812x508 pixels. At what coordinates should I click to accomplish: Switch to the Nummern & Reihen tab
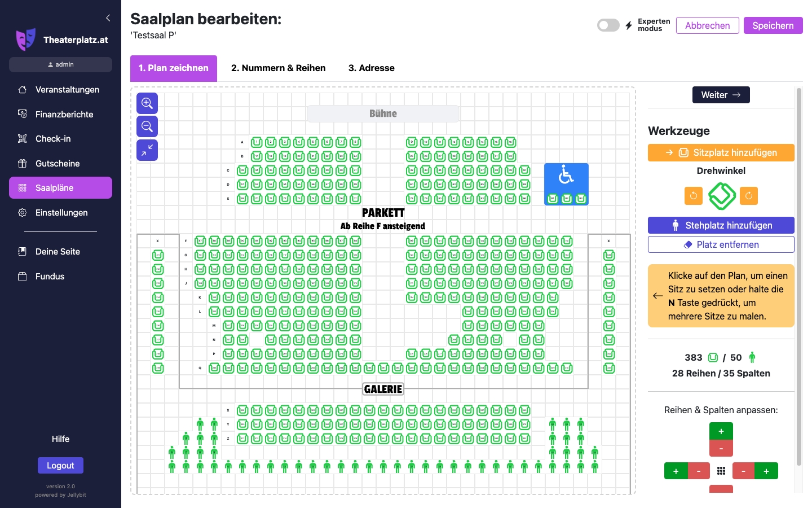pos(278,68)
